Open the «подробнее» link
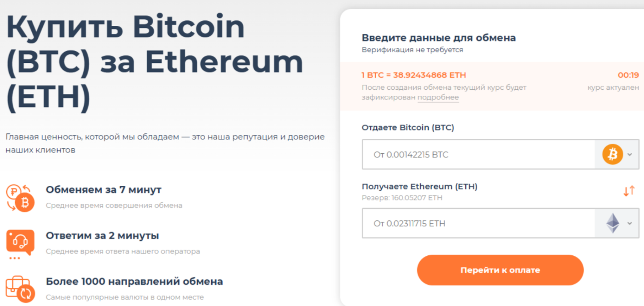 tap(438, 97)
